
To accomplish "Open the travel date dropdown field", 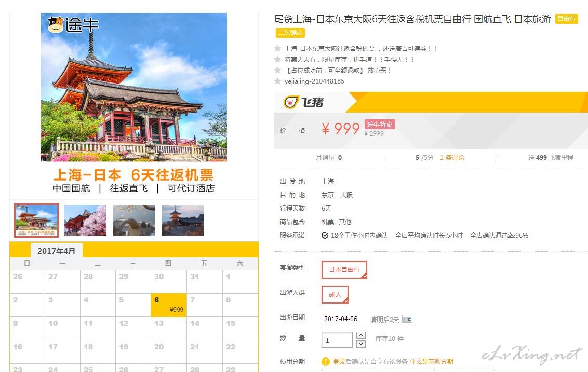I will pyautogui.click(x=368, y=319).
